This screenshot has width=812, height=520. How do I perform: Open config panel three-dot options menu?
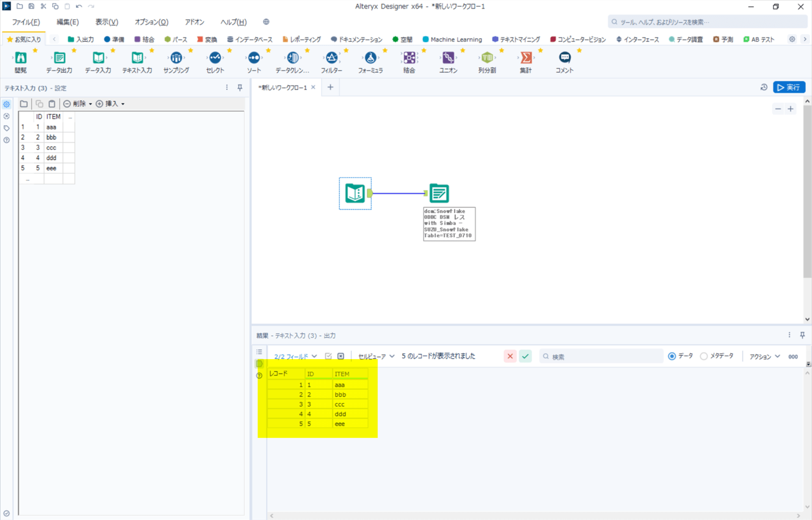coord(227,88)
